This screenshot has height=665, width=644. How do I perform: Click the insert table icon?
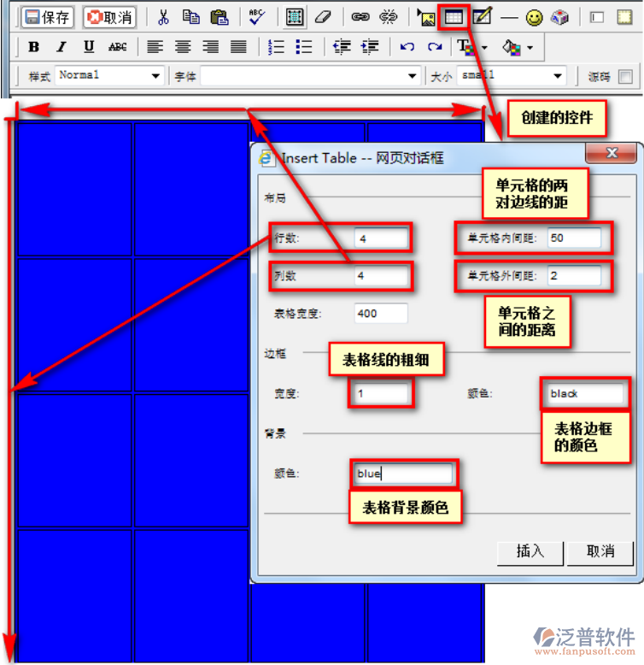coord(454,17)
